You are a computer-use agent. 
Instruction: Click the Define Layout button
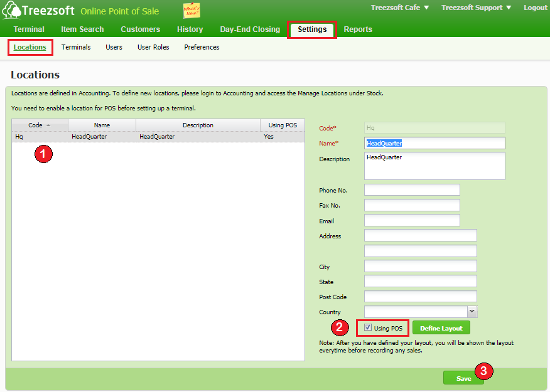point(441,328)
